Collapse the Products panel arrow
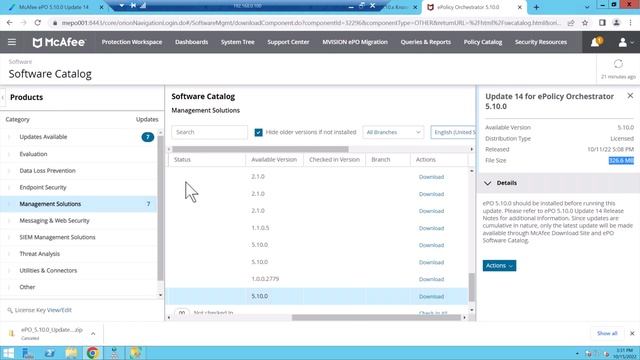Viewport: 640px width, 360px height. 3,97
